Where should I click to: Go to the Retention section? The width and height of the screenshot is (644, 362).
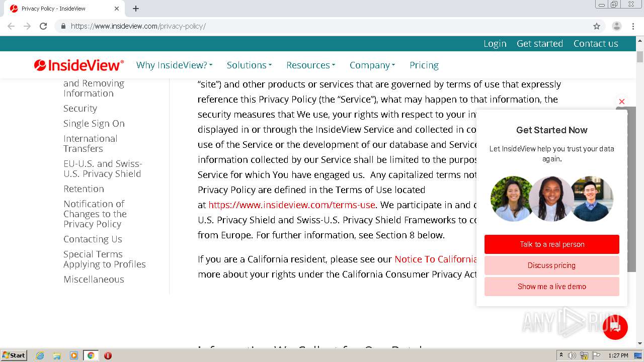click(x=84, y=189)
